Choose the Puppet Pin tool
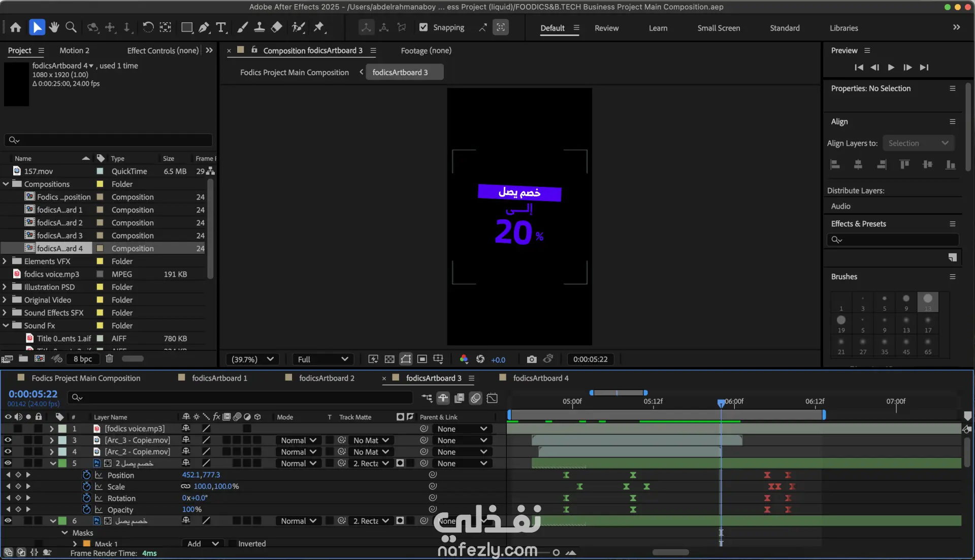975x560 pixels. pyautogui.click(x=319, y=27)
